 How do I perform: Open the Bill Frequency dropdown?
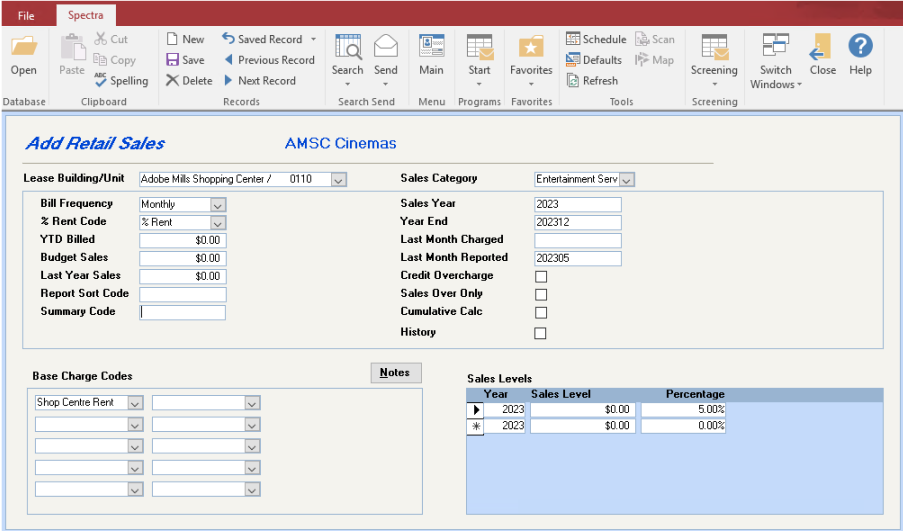(x=218, y=204)
